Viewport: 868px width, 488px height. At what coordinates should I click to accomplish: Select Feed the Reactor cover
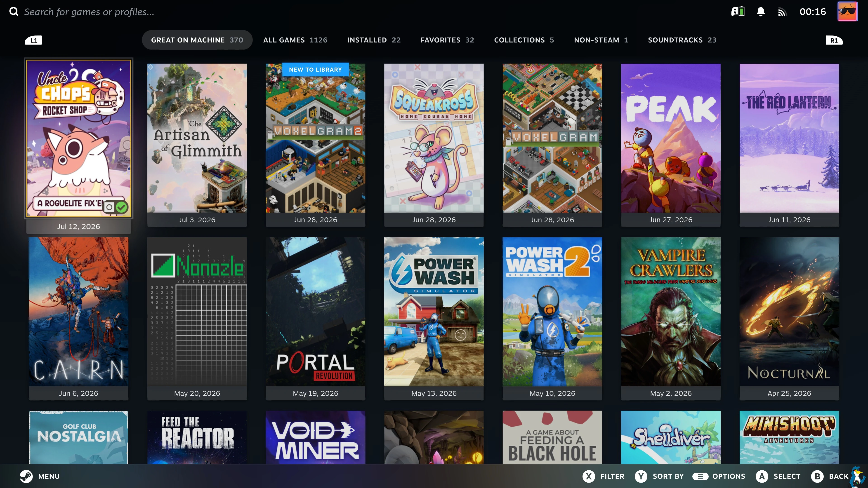(x=197, y=437)
